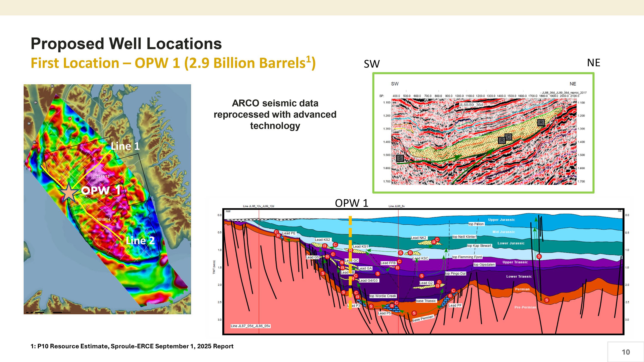644x362 pixels.
Task: Click the Proposed Well Locations title
Action: coord(126,44)
